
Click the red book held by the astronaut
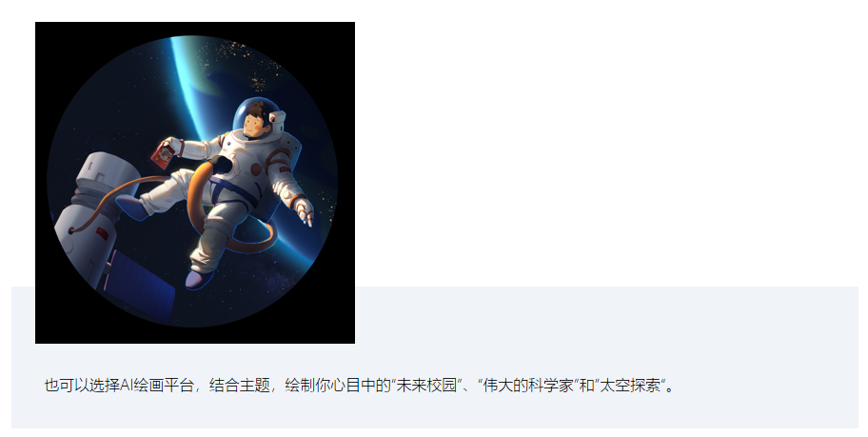(x=163, y=154)
